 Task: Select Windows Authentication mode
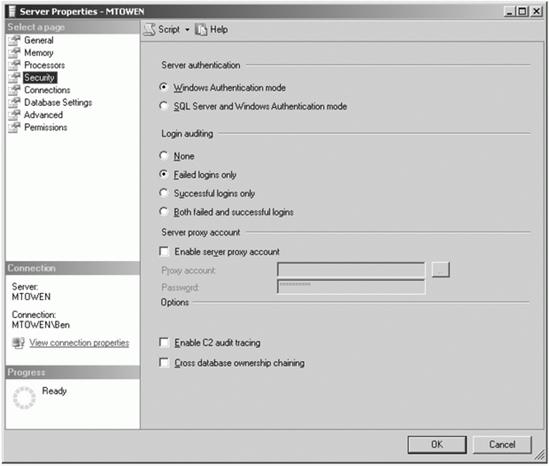point(164,87)
